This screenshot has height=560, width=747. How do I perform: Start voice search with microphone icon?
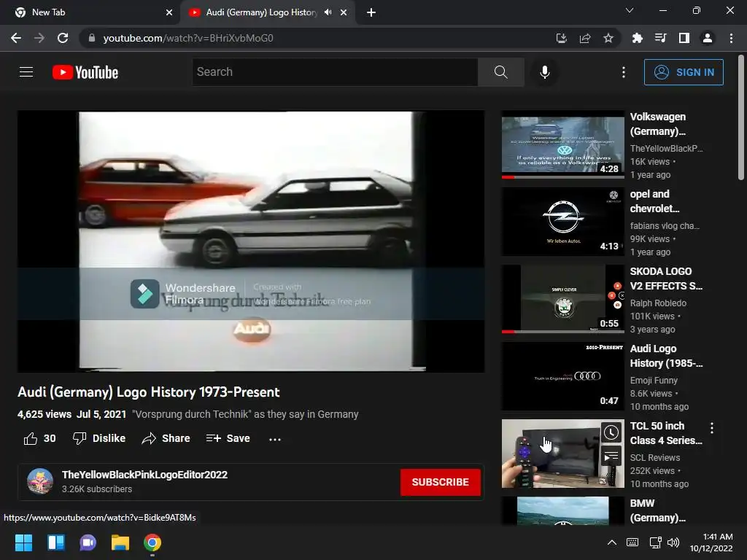pos(544,72)
